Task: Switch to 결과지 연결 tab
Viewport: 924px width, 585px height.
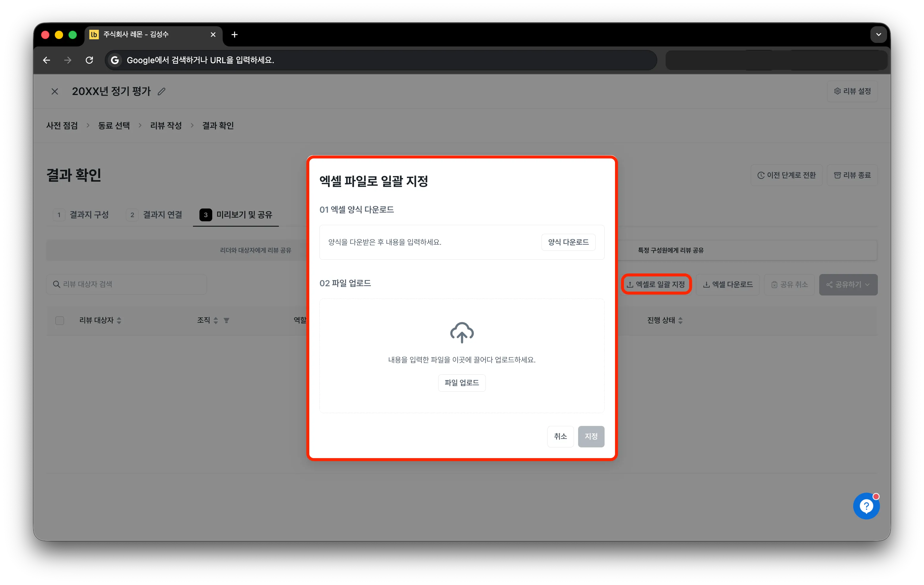Action: pyautogui.click(x=154, y=214)
